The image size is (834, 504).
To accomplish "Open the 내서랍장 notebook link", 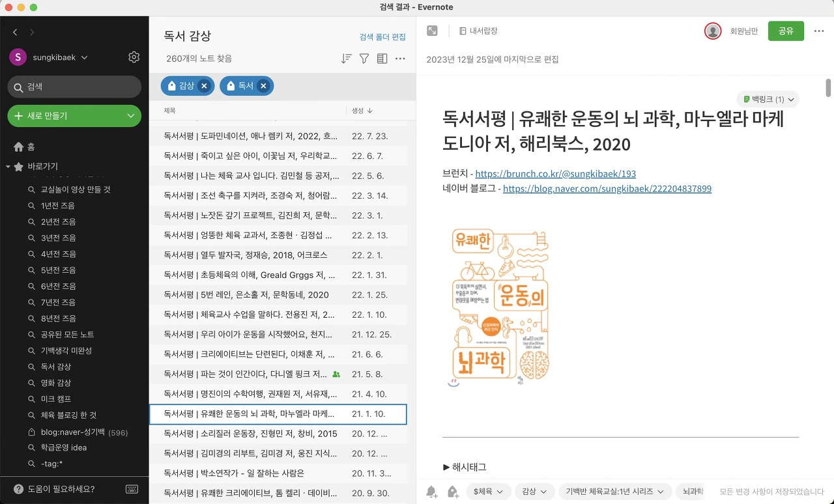I will pyautogui.click(x=478, y=31).
